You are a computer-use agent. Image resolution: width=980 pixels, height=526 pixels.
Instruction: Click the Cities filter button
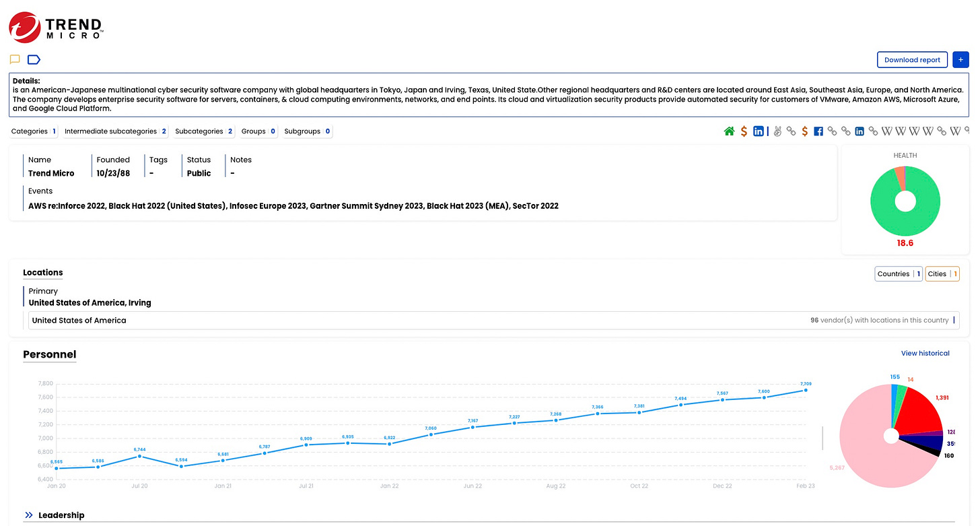942,273
